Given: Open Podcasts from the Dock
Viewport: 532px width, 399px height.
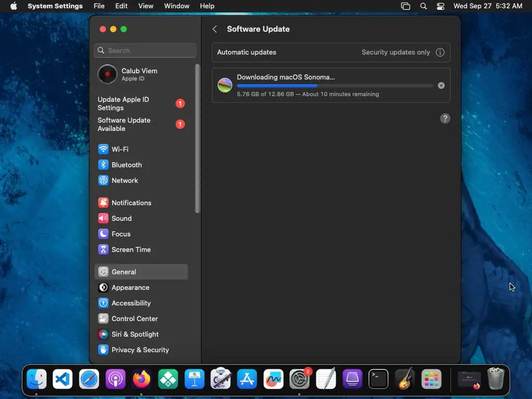Looking at the screenshot, I should point(115,379).
